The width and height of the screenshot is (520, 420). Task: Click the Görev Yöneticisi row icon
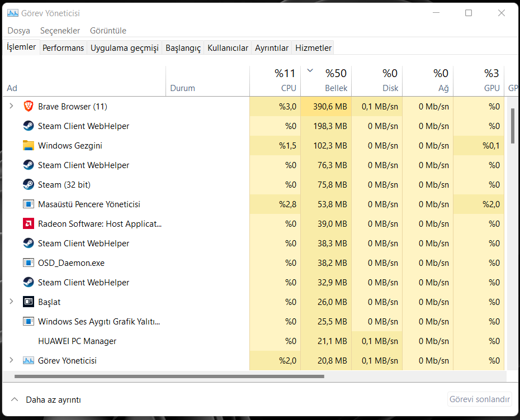pyautogui.click(x=29, y=360)
